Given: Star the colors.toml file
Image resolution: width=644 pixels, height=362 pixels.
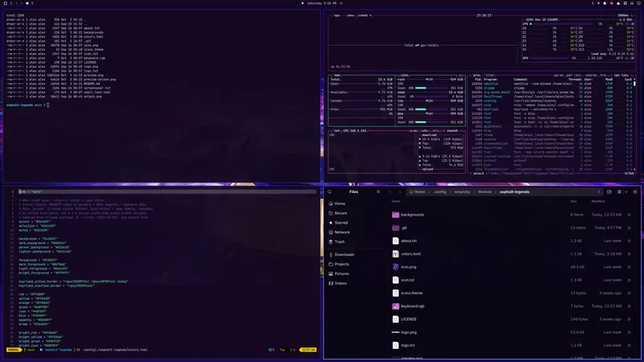Looking at the screenshot, I should [x=629, y=254].
